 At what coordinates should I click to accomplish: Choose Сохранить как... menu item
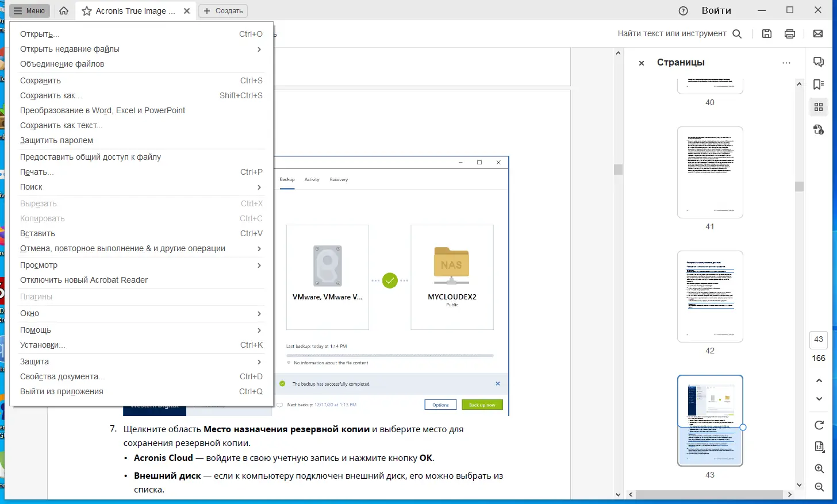click(141, 95)
